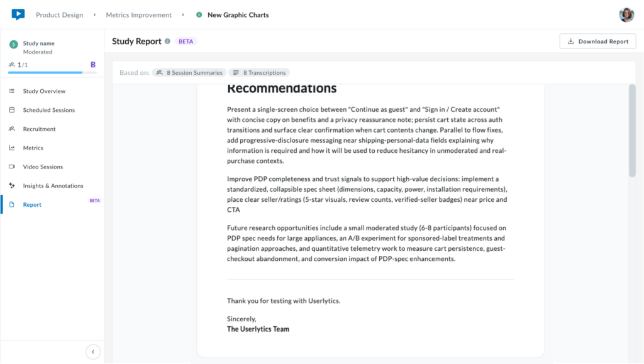This screenshot has width=644, height=364.
Task: Click the Recruitment people icon
Action: (x=12, y=128)
